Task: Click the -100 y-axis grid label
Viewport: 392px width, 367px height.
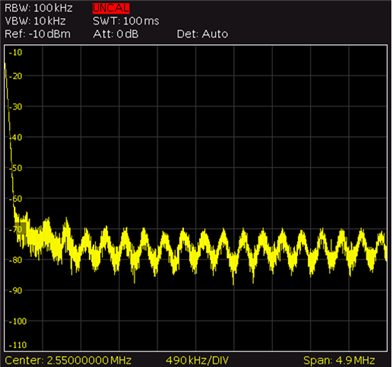Action: click(17, 321)
